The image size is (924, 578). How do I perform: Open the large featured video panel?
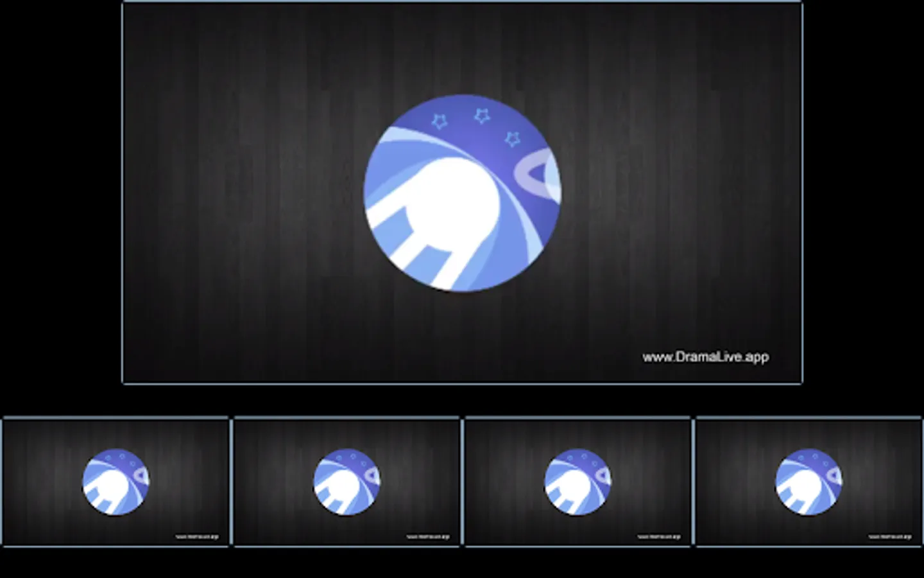click(x=462, y=193)
